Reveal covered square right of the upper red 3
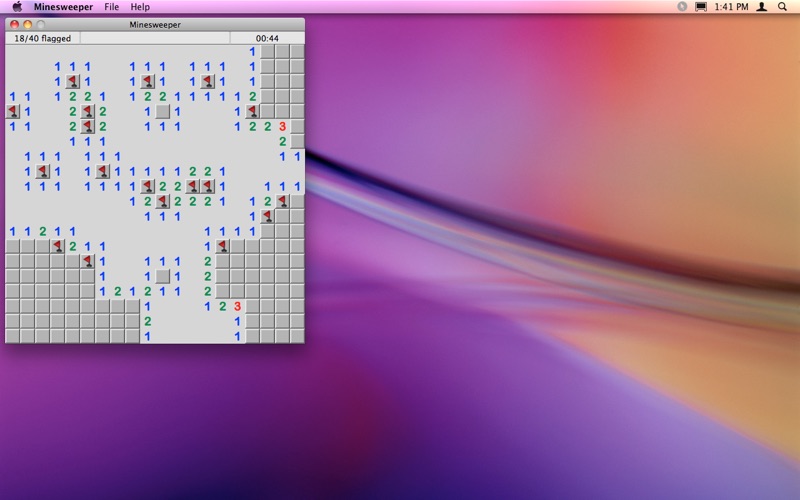800x500 pixels. [297, 126]
